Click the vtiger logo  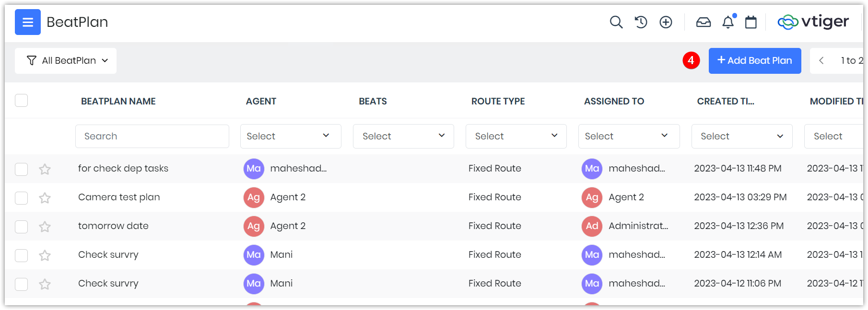click(x=813, y=22)
